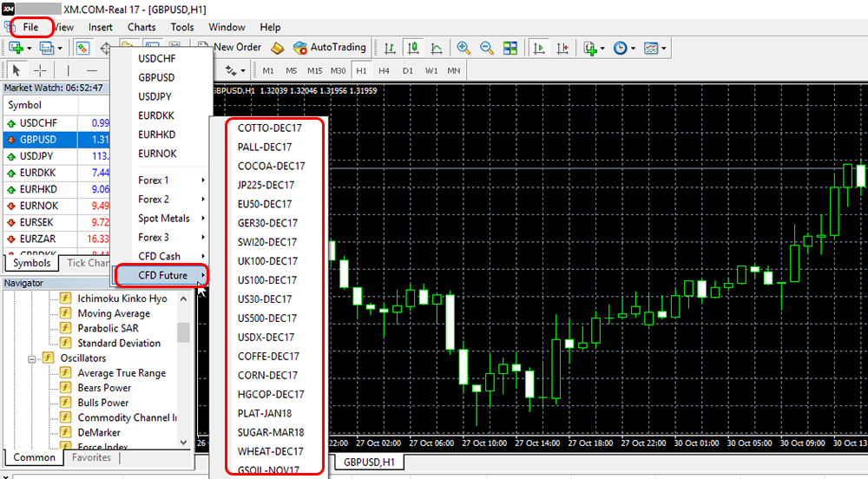Expand Profiles dropdown arrow
This screenshot has width=868, height=479.
pyautogui.click(x=60, y=49)
